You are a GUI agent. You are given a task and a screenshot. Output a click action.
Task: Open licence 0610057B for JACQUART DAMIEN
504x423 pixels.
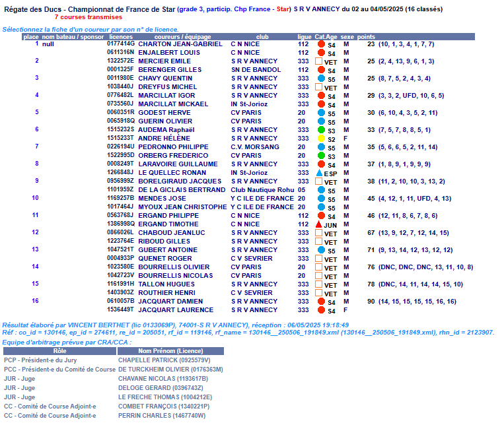tap(120, 302)
